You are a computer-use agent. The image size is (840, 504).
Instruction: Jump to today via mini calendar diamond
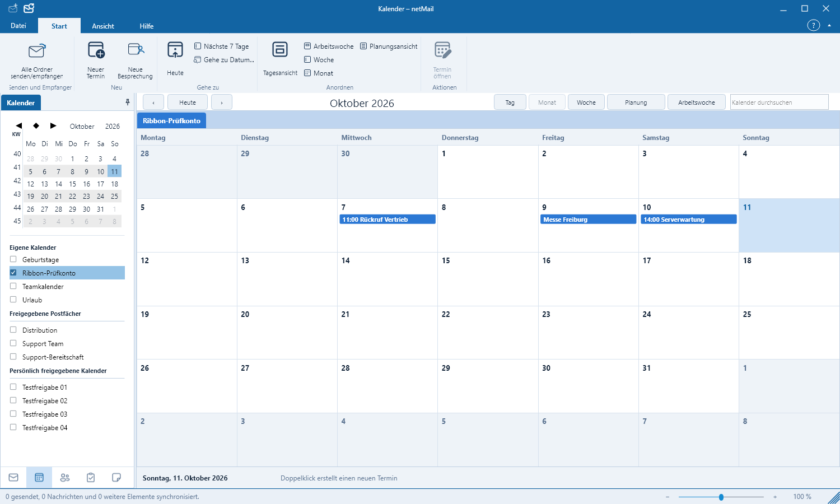[36, 126]
